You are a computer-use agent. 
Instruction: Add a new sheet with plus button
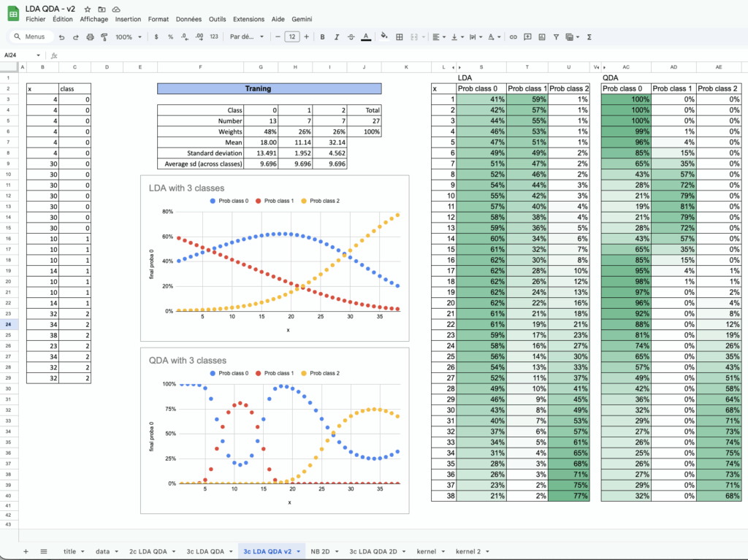pyautogui.click(x=26, y=551)
